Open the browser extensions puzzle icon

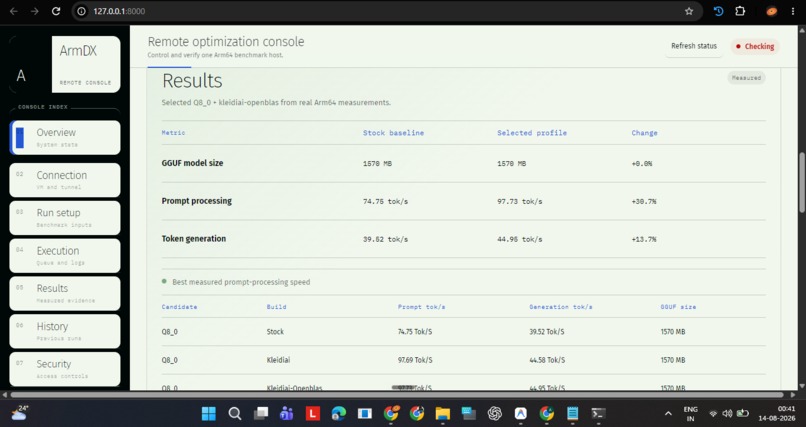(740, 11)
